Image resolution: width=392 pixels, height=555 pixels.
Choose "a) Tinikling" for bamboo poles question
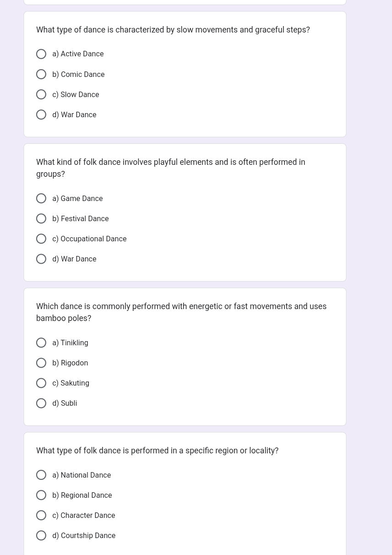[41, 343]
